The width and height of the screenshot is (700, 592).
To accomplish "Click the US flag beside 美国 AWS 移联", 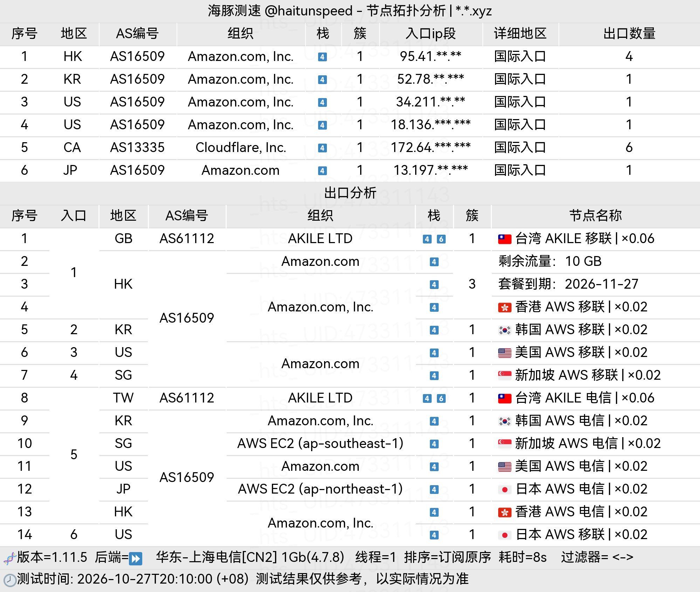I will (x=505, y=353).
